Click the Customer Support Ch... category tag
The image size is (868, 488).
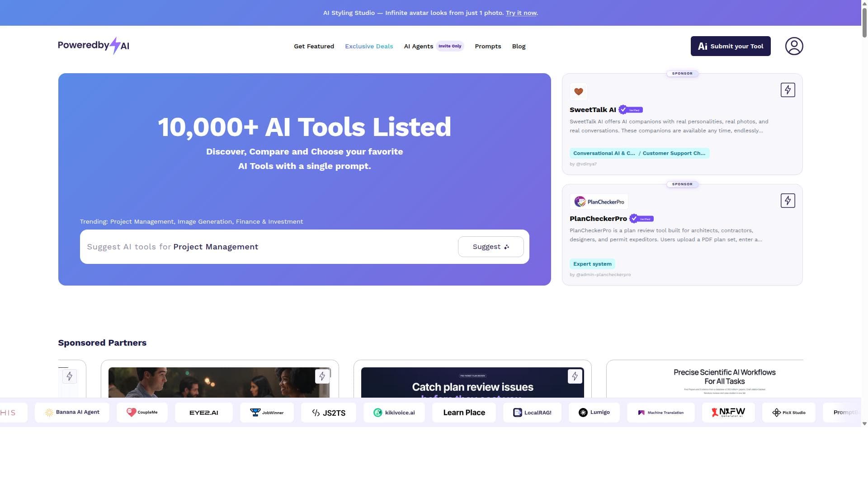pyautogui.click(x=674, y=153)
